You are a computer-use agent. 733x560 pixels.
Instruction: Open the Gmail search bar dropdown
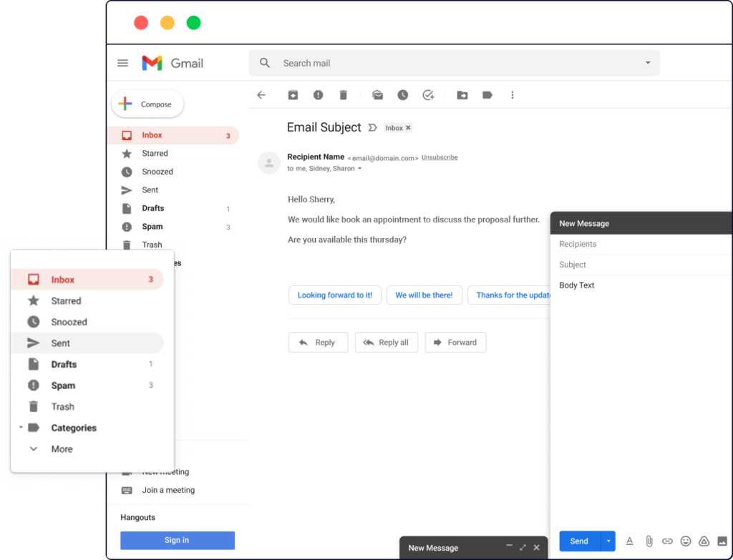coord(646,63)
